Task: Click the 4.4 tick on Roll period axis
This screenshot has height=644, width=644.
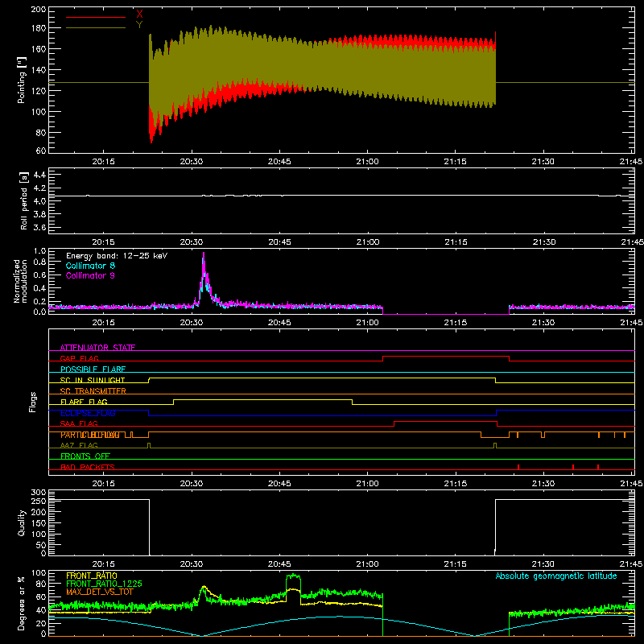Action: (x=39, y=175)
